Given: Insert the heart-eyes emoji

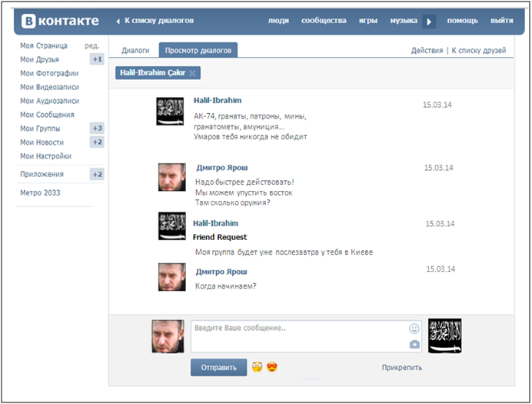Looking at the screenshot, I should pyautogui.click(x=272, y=367).
